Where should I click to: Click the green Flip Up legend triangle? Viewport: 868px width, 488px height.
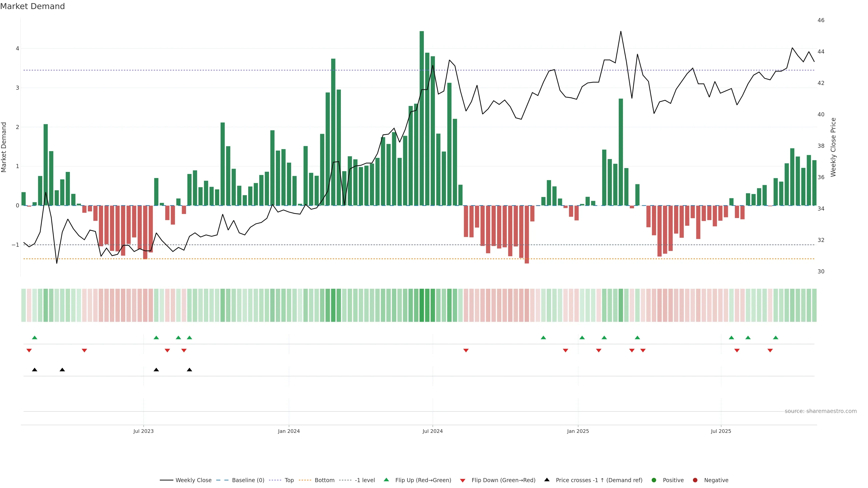(x=387, y=480)
